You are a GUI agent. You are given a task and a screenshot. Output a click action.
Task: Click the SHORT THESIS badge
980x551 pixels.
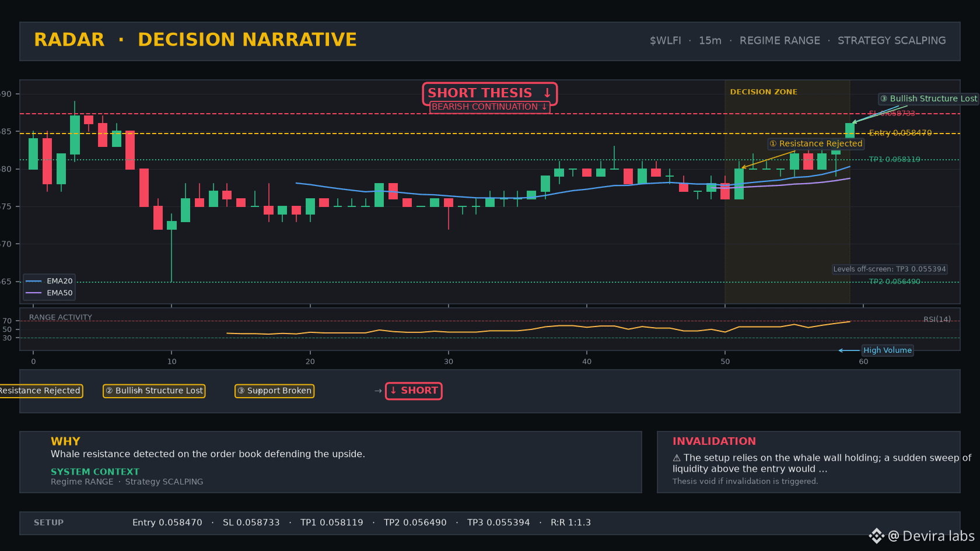[x=489, y=93]
